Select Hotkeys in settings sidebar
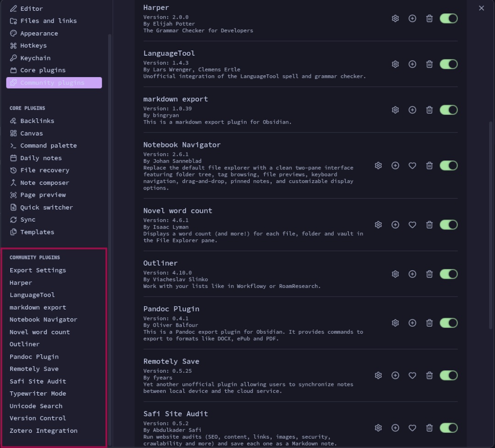 [x=54, y=46]
